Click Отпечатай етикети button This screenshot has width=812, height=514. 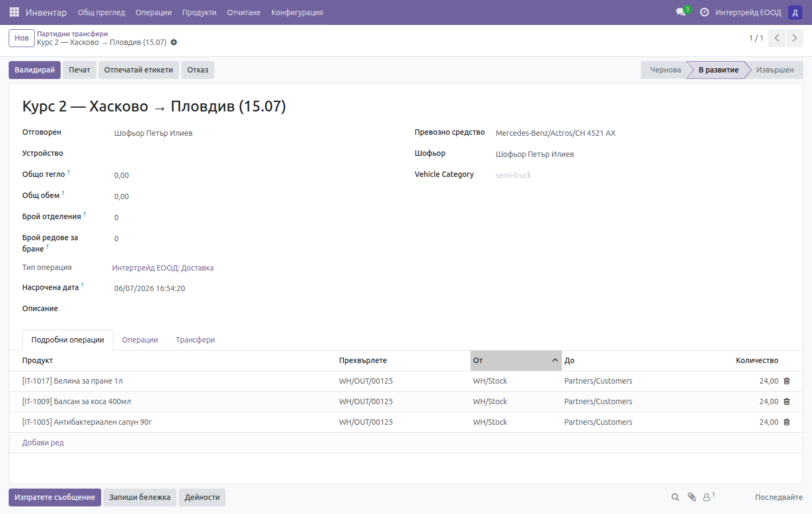[139, 70]
